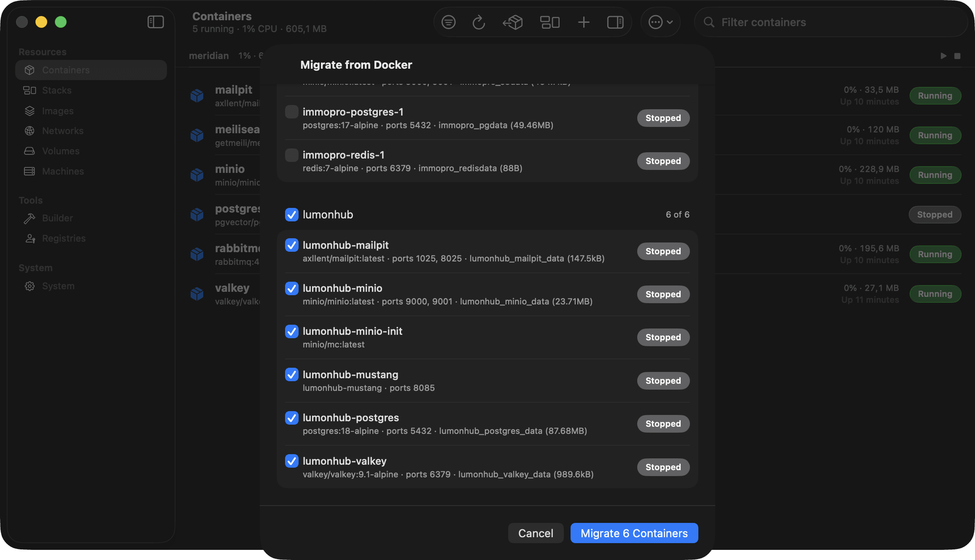Screen dimensions: 975x560
Task: Click Stopped badge in background containers list
Action: pos(935,215)
